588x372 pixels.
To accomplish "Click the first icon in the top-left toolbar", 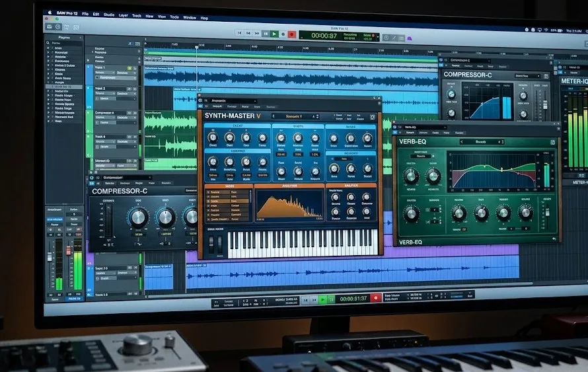I will (x=49, y=26).
